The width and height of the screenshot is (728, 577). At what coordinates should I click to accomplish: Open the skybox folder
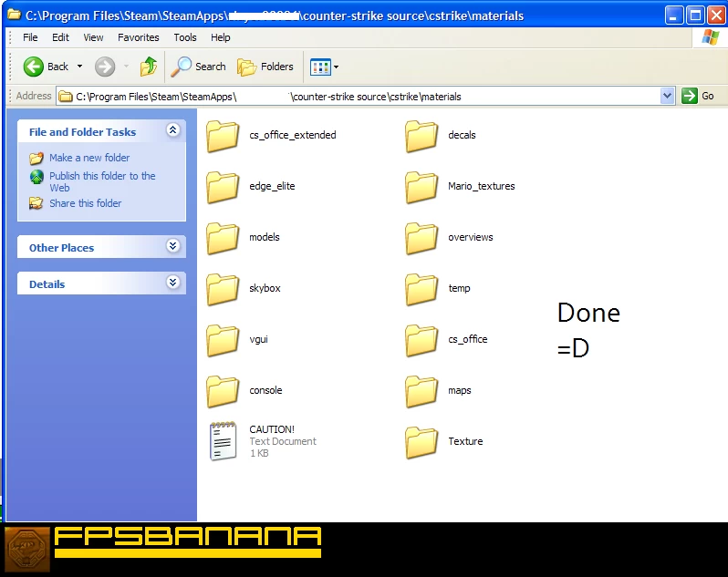click(x=223, y=289)
